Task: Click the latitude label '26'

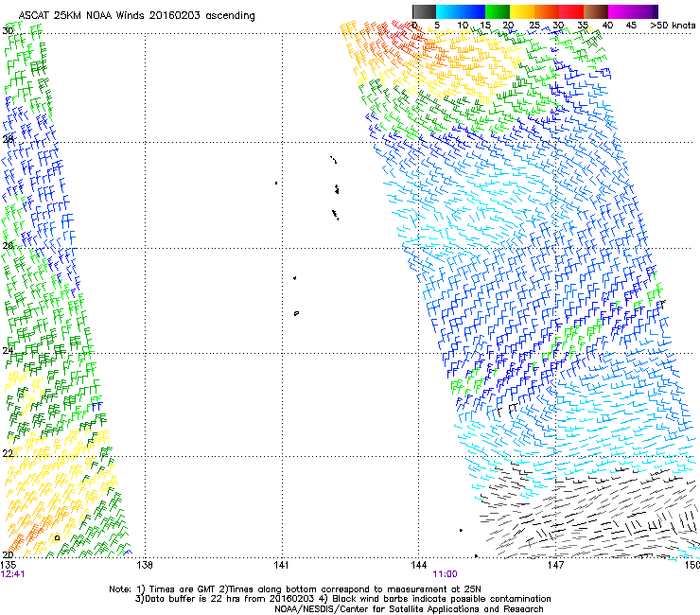Action: tap(8, 245)
